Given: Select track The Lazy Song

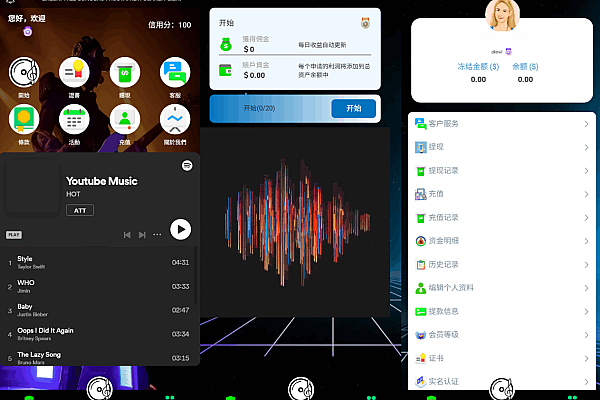Looking at the screenshot, I should pyautogui.click(x=99, y=358).
